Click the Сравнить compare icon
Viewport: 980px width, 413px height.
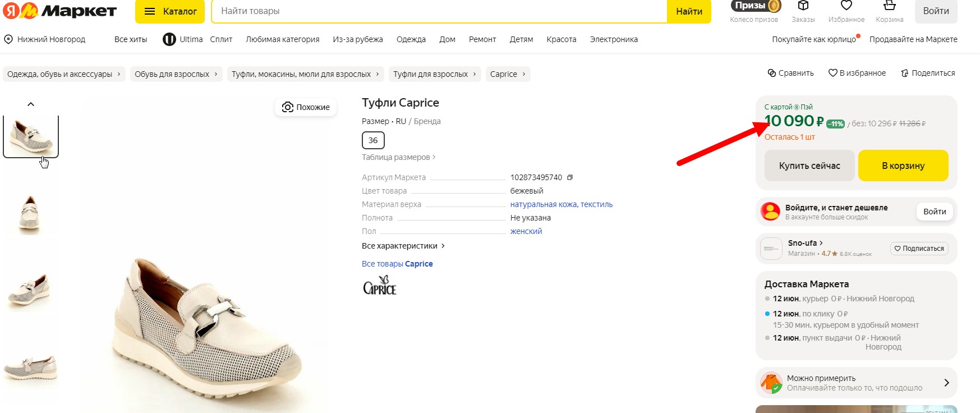(772, 73)
